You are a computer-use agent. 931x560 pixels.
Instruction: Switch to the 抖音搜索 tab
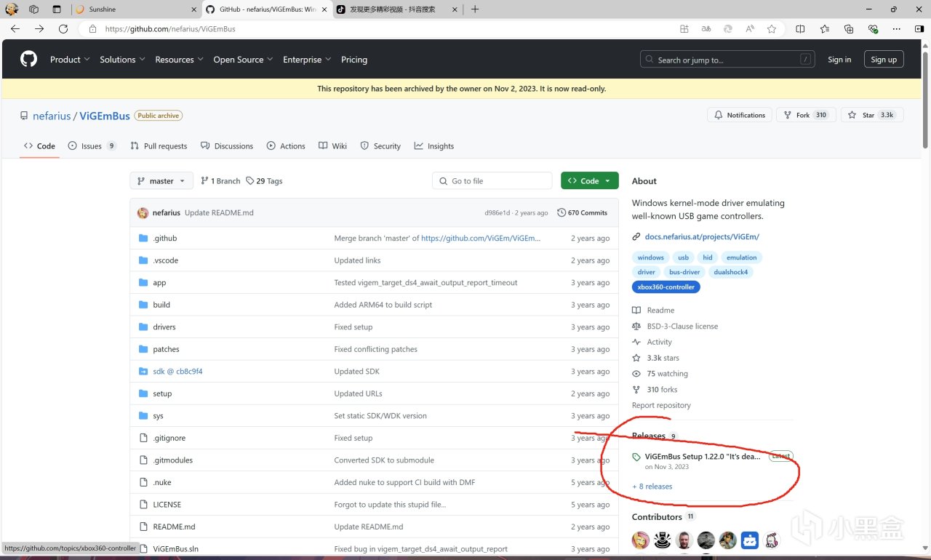tap(397, 9)
